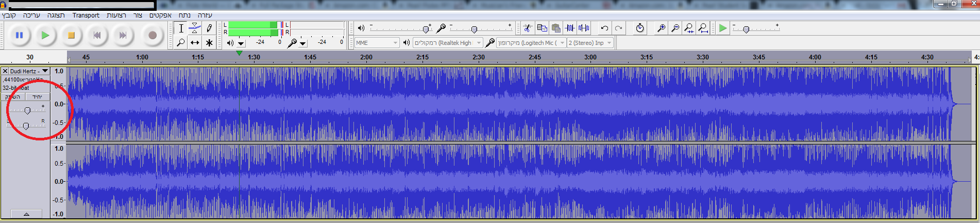Redo the last undone action
Image resolution: width=980 pixels, height=223 pixels.
[x=618, y=28]
